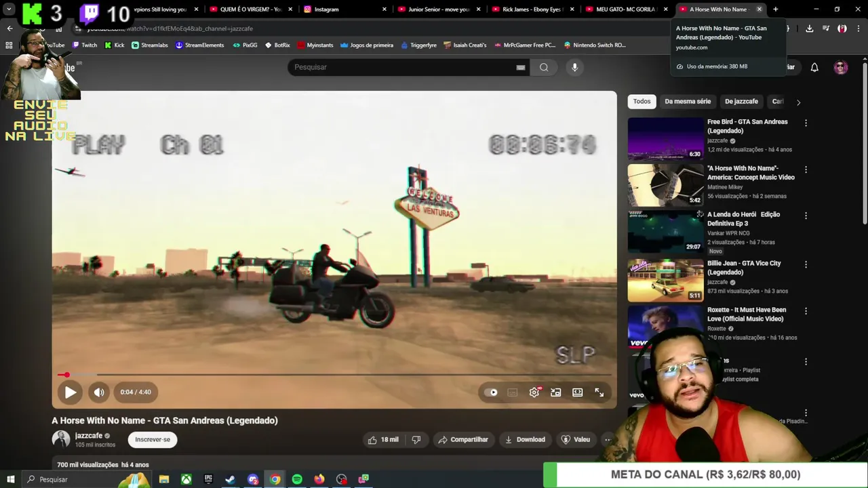Mute the video volume speaker icon
Image resolution: width=868 pixels, height=488 pixels.
(x=99, y=392)
